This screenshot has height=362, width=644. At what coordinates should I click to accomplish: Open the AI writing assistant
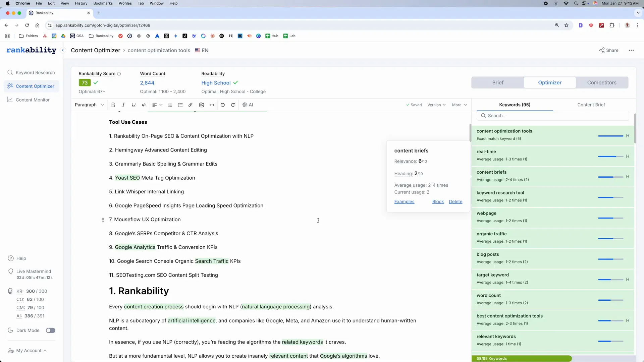click(248, 105)
